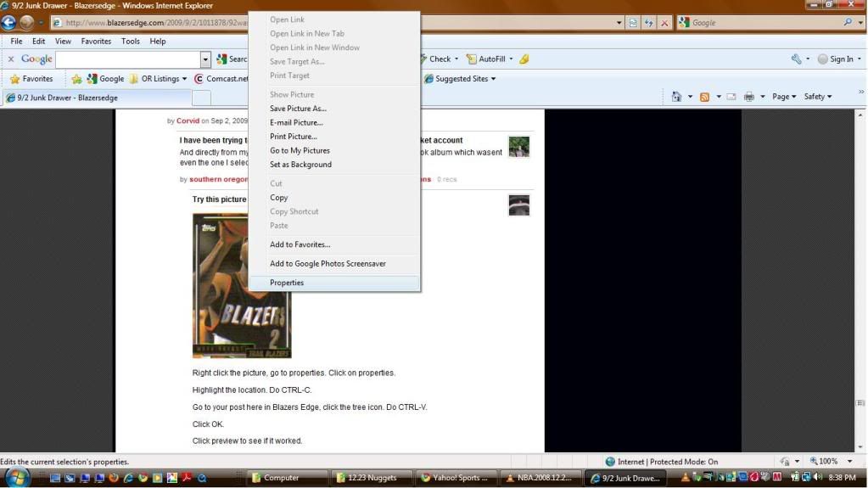
Task: Open the recent pages dropdown beside Forward
Action: tap(41, 23)
